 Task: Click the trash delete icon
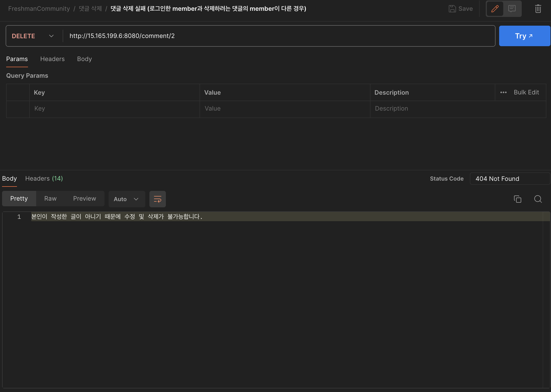[538, 9]
